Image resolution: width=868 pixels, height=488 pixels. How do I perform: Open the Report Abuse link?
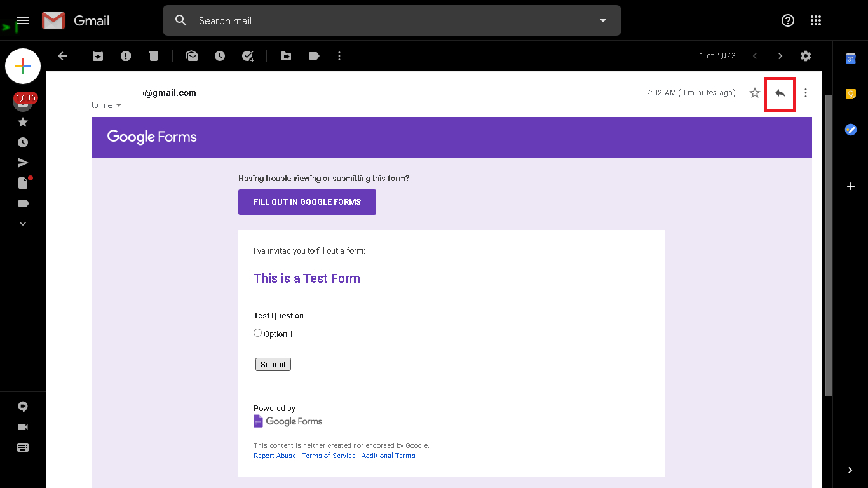pyautogui.click(x=275, y=456)
